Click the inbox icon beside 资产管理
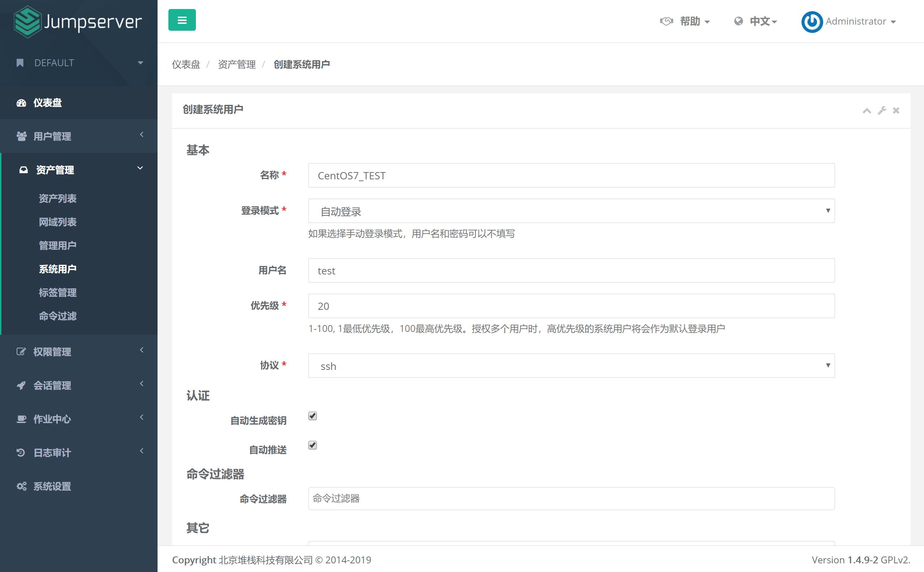Image resolution: width=924 pixels, height=572 pixels. point(23,170)
